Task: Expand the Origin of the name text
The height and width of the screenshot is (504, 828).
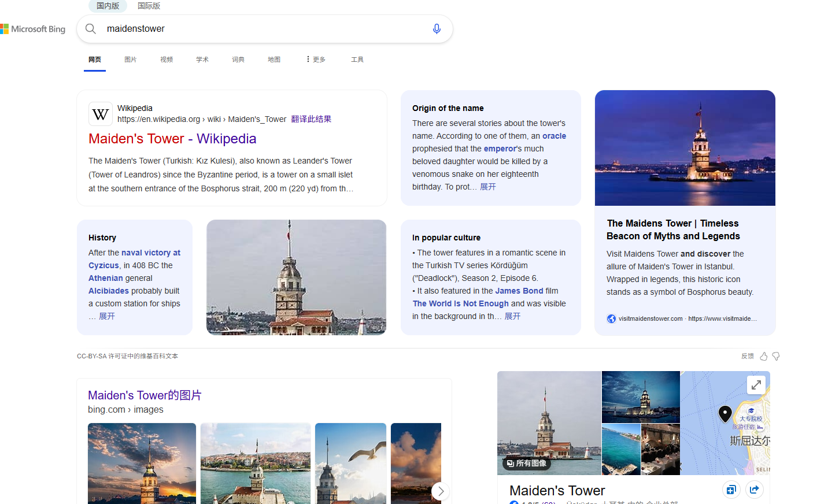Action: pyautogui.click(x=487, y=187)
